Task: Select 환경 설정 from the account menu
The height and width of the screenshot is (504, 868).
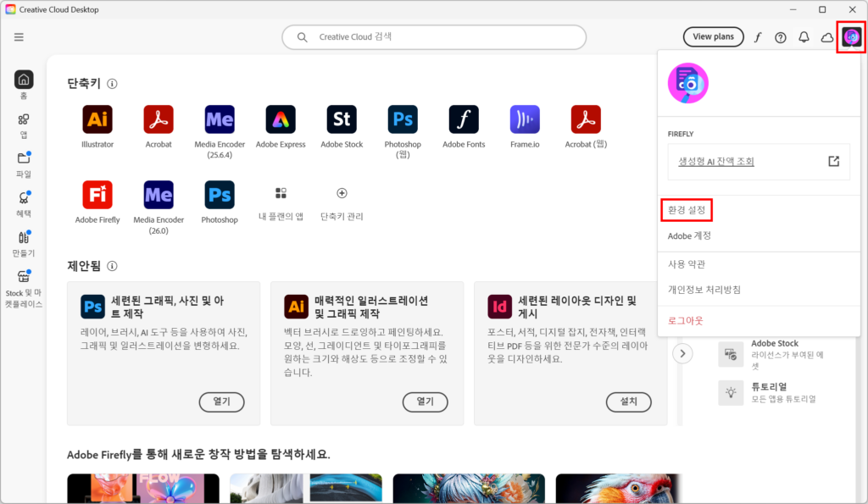Action: (687, 209)
